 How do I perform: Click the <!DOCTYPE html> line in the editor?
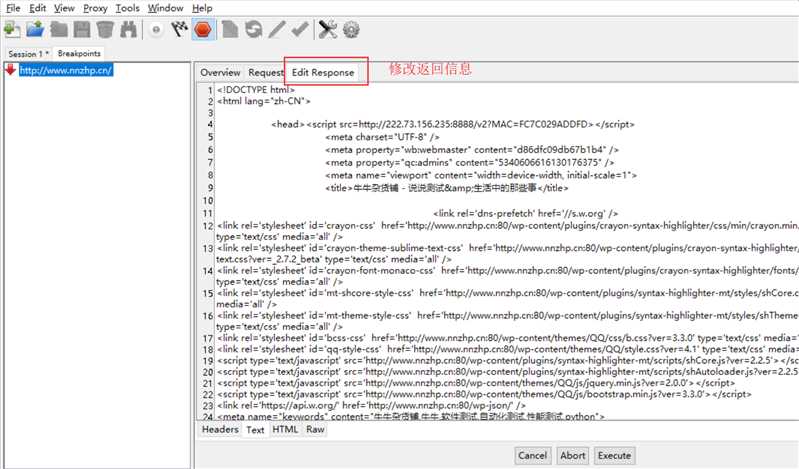coord(256,90)
